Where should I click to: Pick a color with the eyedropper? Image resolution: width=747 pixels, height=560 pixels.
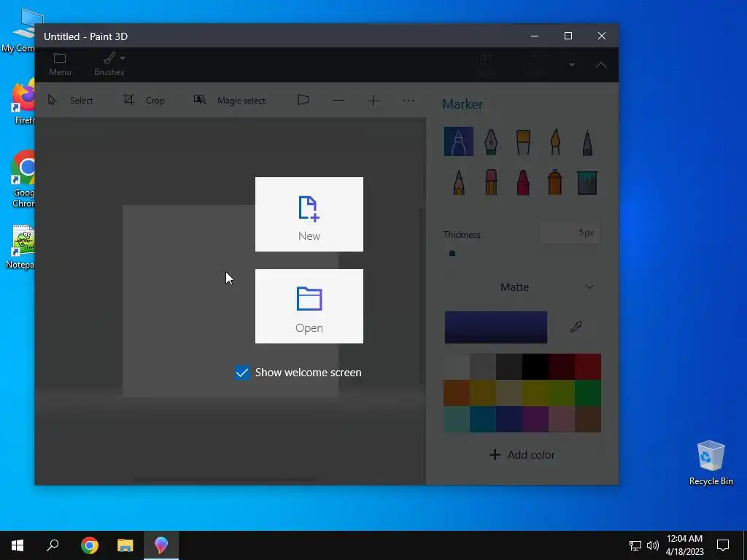[576, 327]
